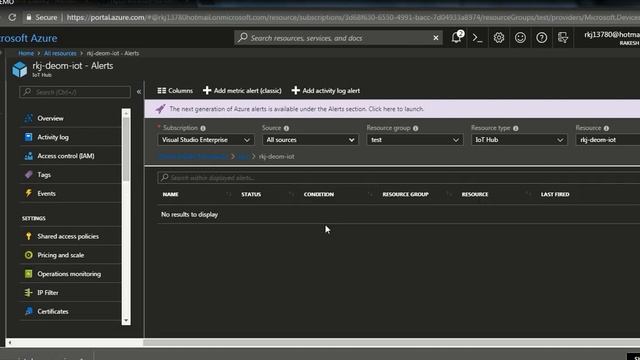640x360 pixels.
Task: Open portal settings gear icon
Action: [x=498, y=38]
